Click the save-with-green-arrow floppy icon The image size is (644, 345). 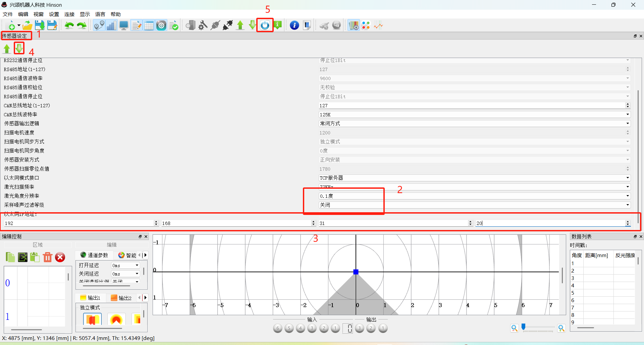(x=40, y=25)
